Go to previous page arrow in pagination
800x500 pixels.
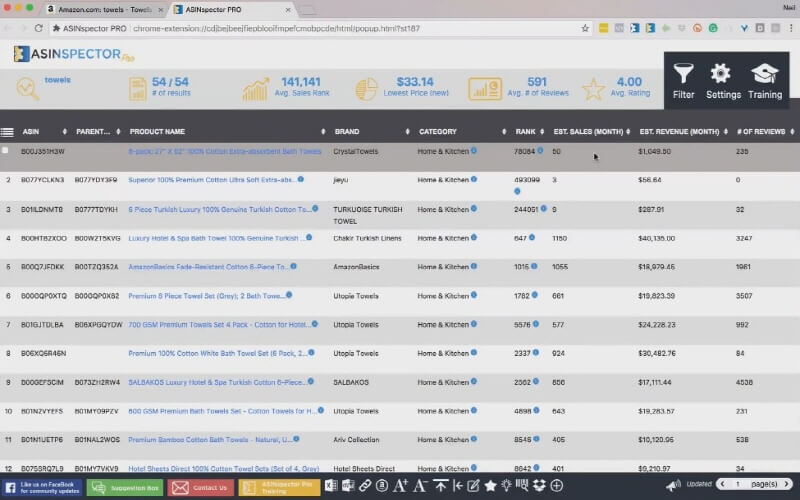pyautogui.click(x=722, y=484)
